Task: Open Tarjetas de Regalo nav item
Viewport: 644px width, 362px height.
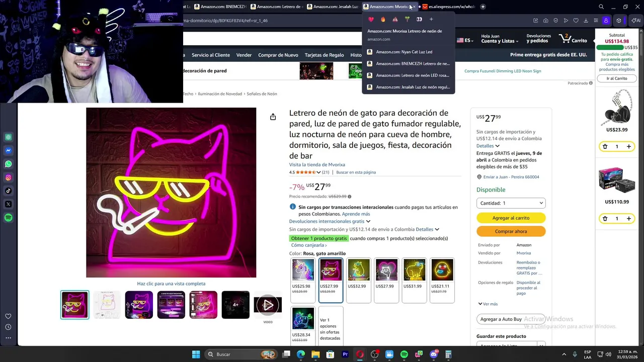Action: point(325,55)
